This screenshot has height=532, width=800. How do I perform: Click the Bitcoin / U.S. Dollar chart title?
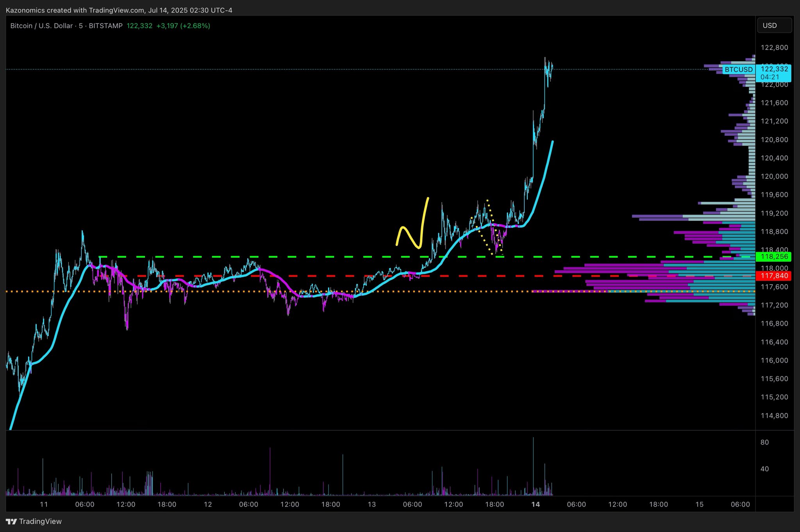[x=41, y=26]
